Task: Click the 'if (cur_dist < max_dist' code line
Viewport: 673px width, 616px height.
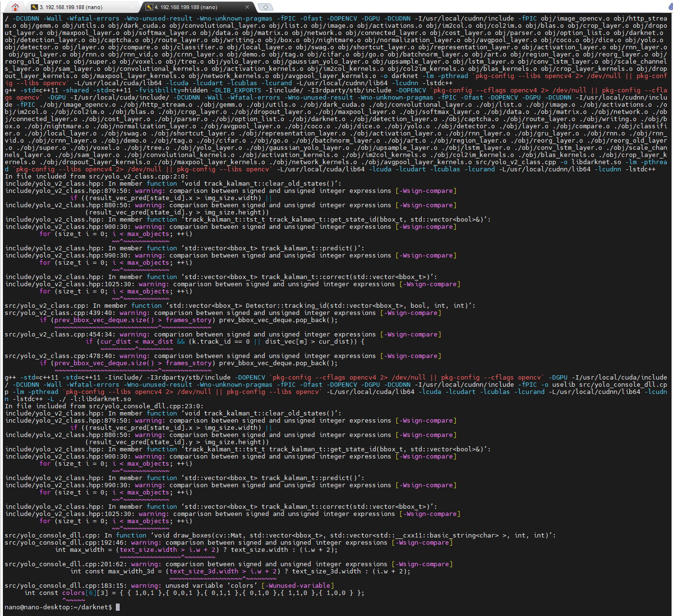Action: pyautogui.click(x=225, y=341)
